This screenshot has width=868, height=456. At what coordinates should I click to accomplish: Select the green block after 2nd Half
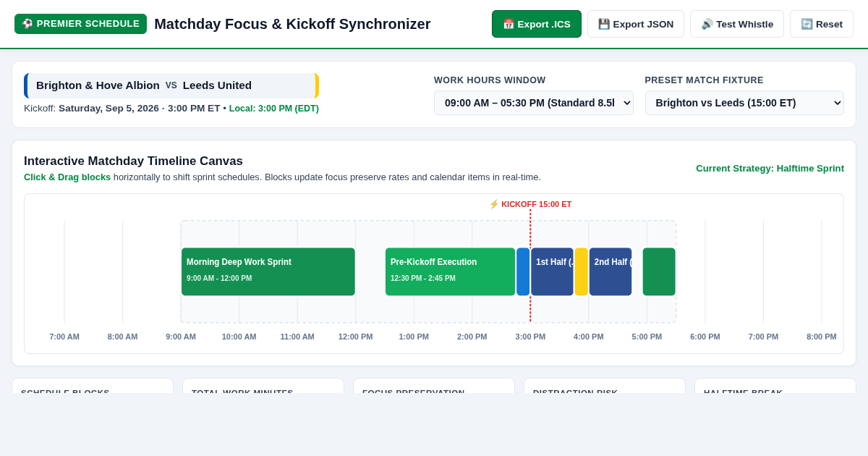[x=659, y=271]
